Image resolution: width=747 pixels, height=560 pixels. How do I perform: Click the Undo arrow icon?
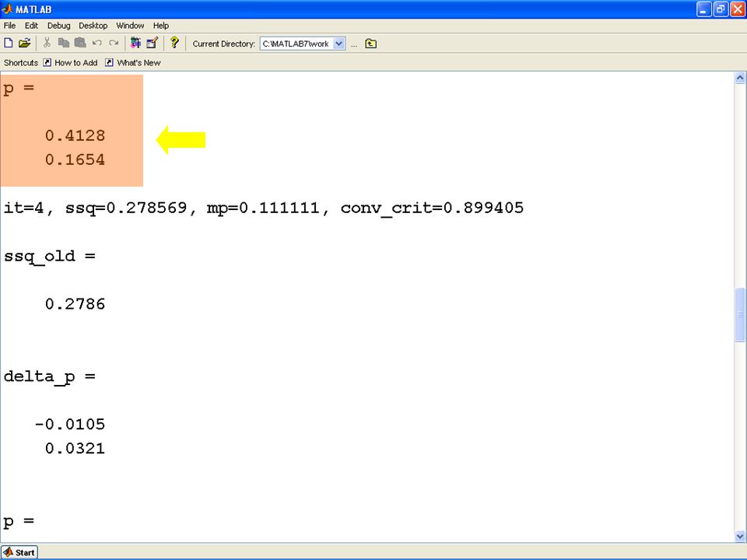click(x=96, y=43)
